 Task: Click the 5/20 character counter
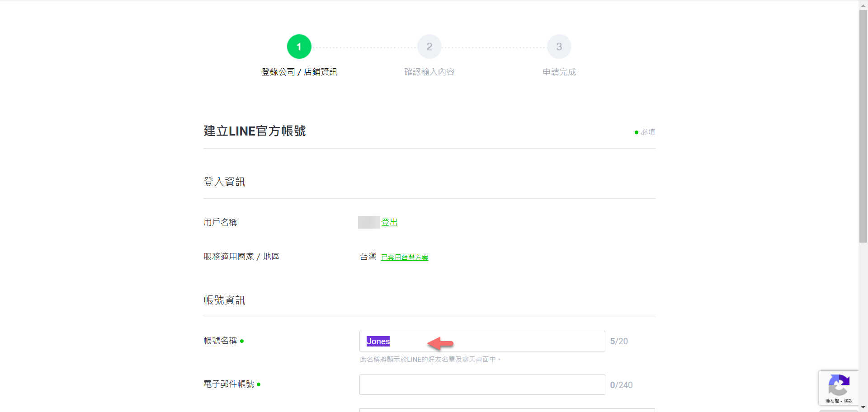coord(619,342)
